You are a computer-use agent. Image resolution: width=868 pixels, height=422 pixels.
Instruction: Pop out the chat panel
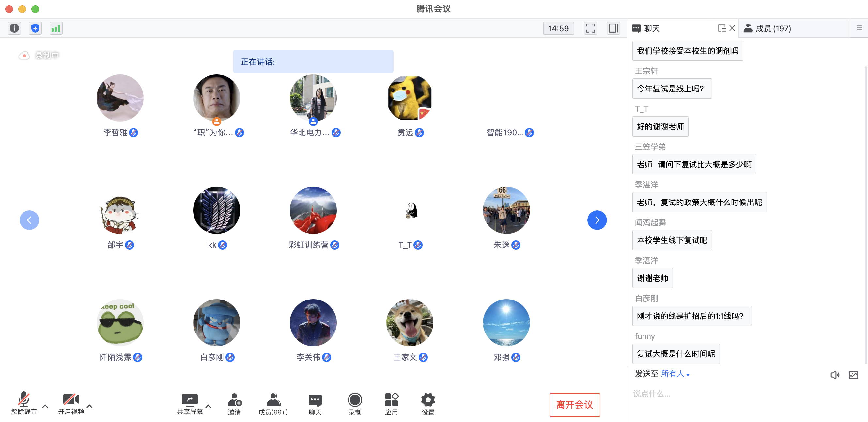pos(721,28)
